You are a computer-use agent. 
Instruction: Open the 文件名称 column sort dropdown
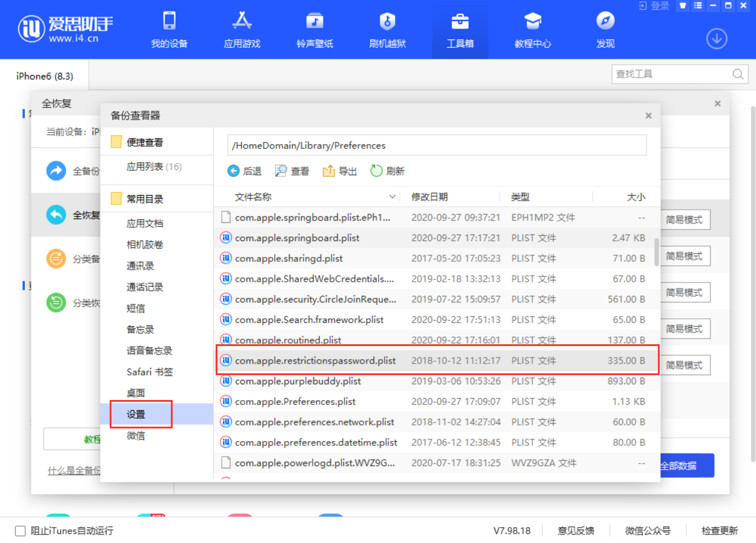pyautogui.click(x=393, y=196)
